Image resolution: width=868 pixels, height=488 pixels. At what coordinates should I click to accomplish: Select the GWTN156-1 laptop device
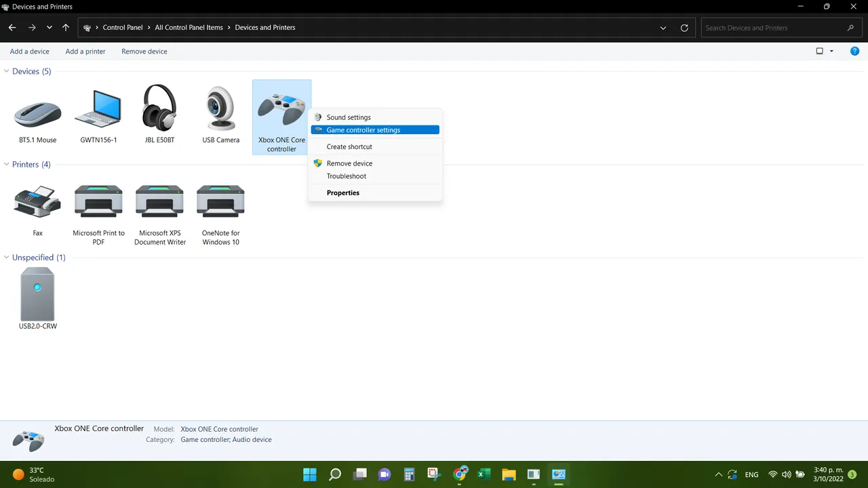tap(98, 114)
